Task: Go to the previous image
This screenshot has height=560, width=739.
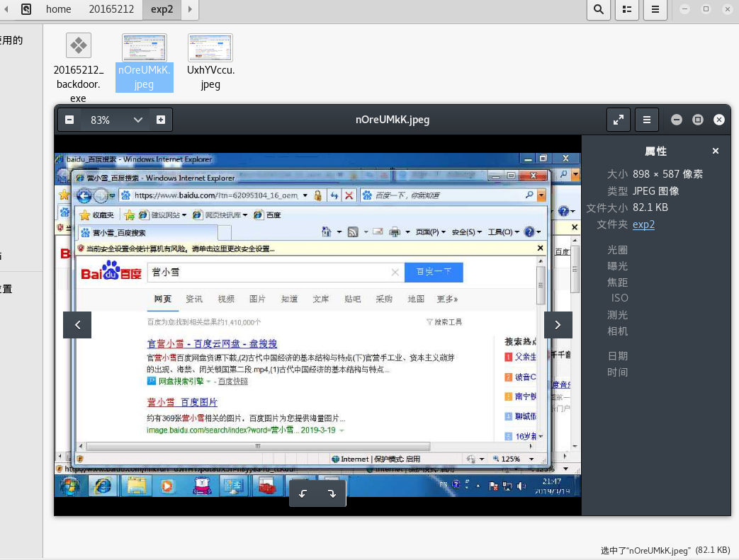Action: click(x=77, y=324)
